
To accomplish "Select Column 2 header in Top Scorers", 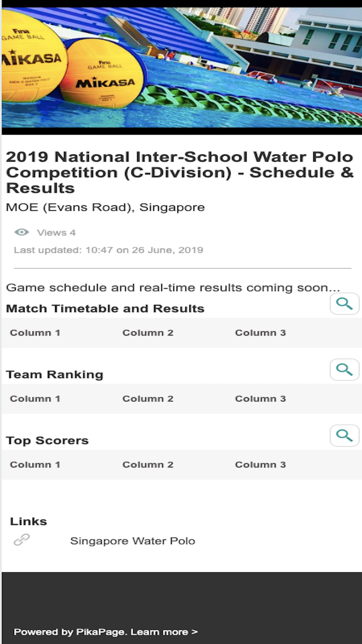I will (148, 464).
